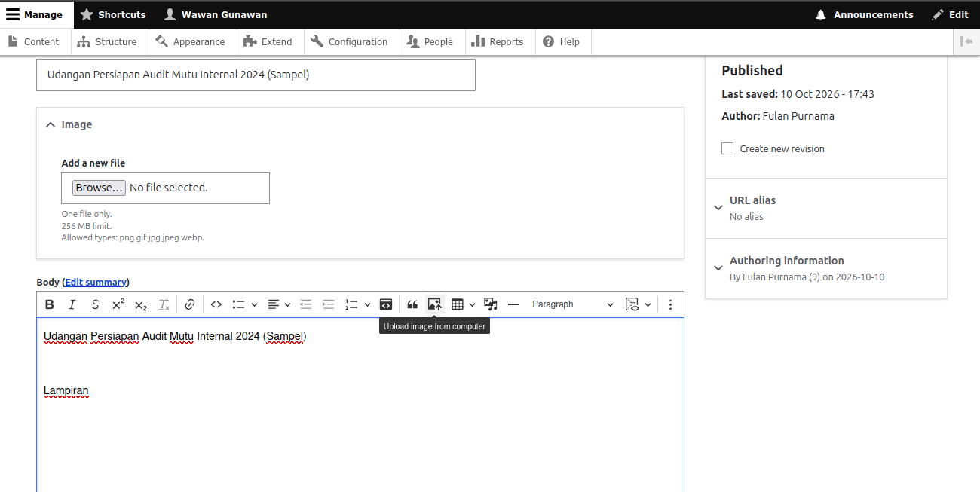
Task: Open the Wawan Gunawan user menu
Action: pos(216,14)
